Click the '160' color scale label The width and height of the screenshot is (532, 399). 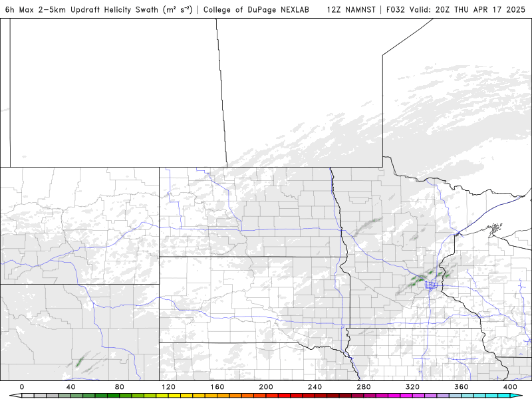pos(217,387)
